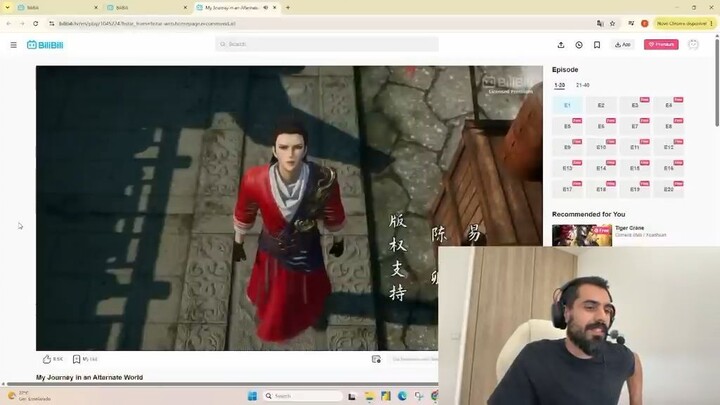Select episode range tab 1-20
Viewport: 720px width, 405px height.
pos(559,85)
